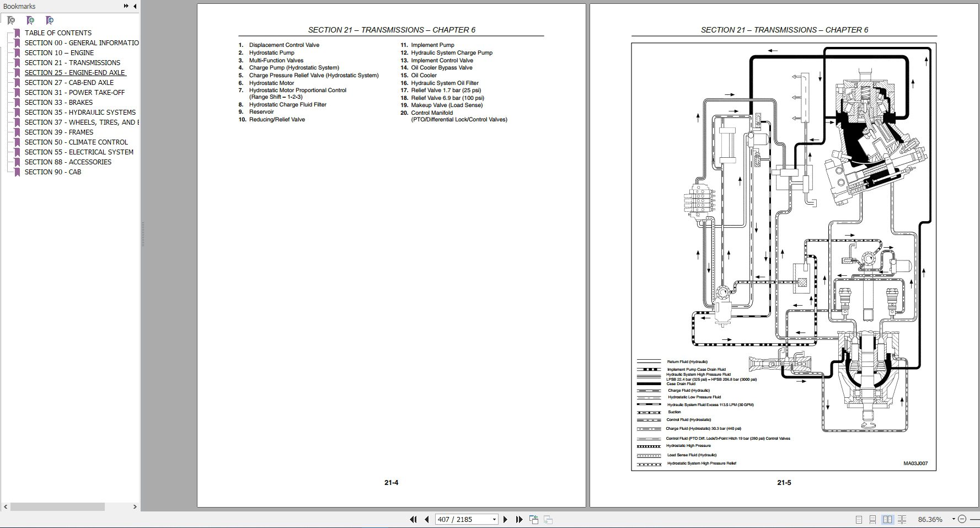
Task: Open the TABLE OF CONTENTS bookmark
Action: [x=57, y=33]
